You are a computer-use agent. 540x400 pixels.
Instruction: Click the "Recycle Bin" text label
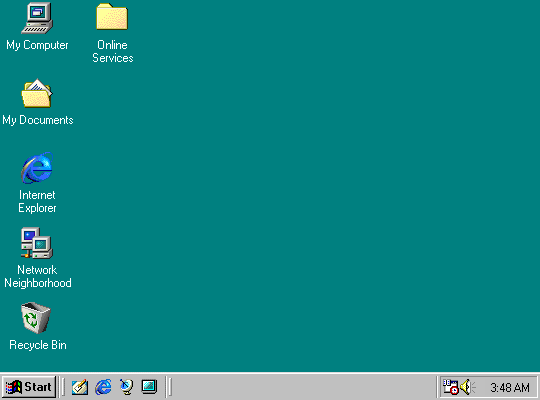[x=38, y=345]
